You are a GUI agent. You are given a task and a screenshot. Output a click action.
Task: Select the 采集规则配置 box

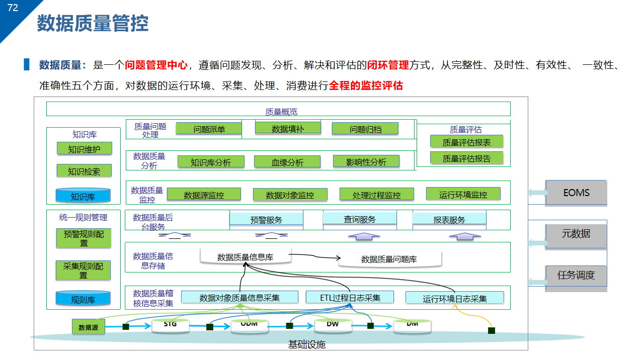[x=84, y=270]
